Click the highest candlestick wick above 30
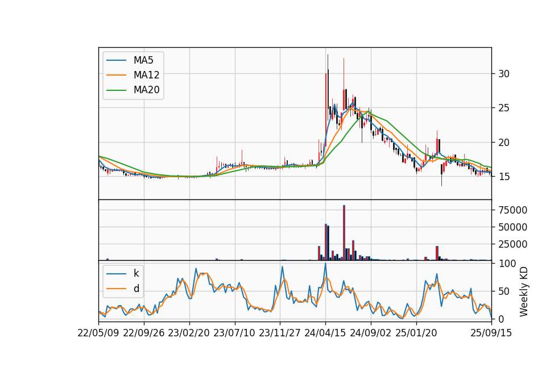Screen dimensions: 546x392 coord(328,62)
